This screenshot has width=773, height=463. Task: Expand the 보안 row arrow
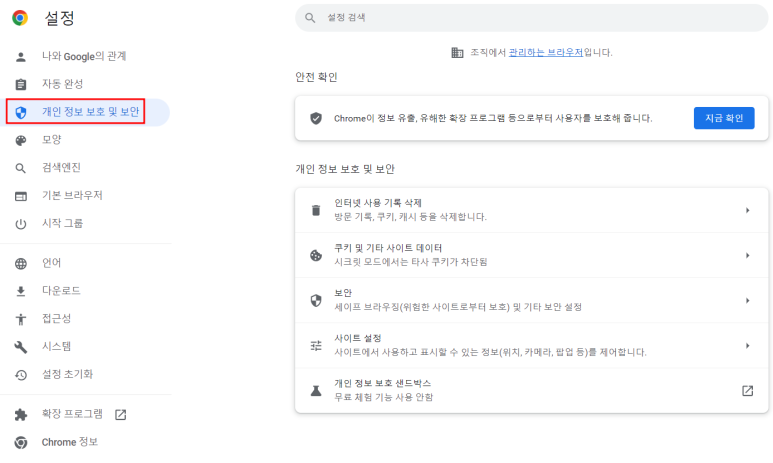point(747,300)
